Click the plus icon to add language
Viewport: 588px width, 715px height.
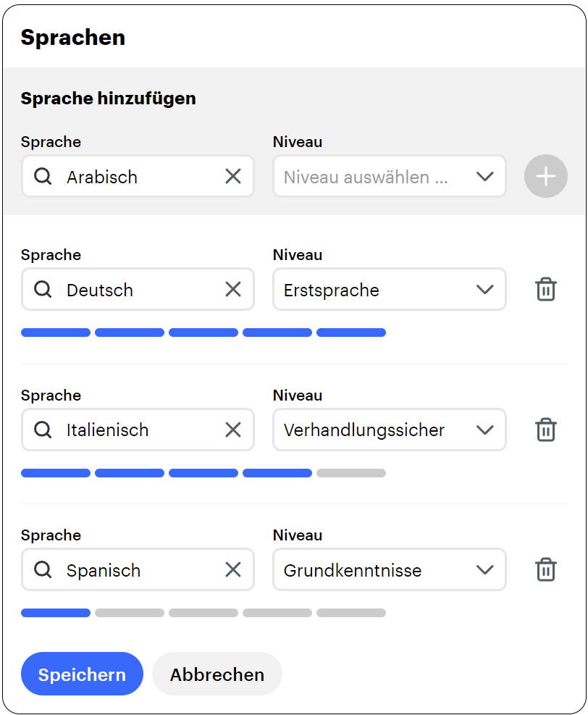coord(546,176)
